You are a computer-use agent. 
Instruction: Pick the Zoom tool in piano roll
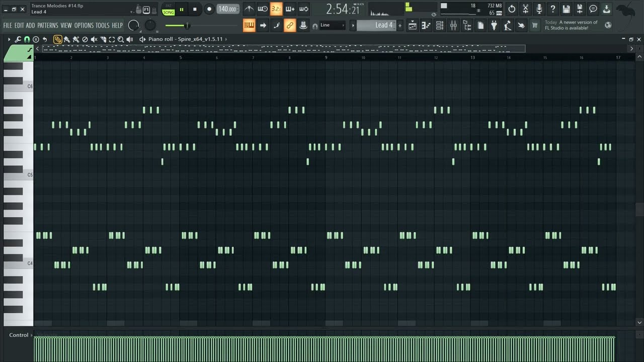pos(121,39)
